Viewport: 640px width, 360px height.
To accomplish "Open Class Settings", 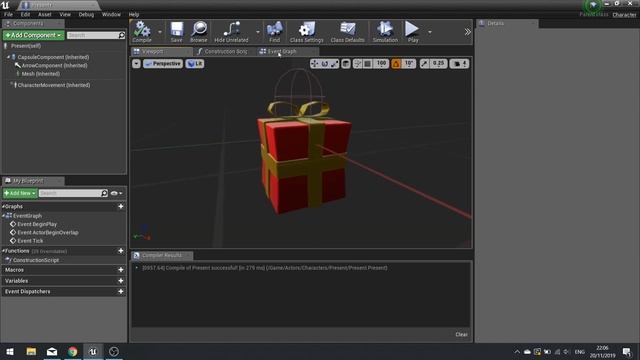I will tap(307, 31).
